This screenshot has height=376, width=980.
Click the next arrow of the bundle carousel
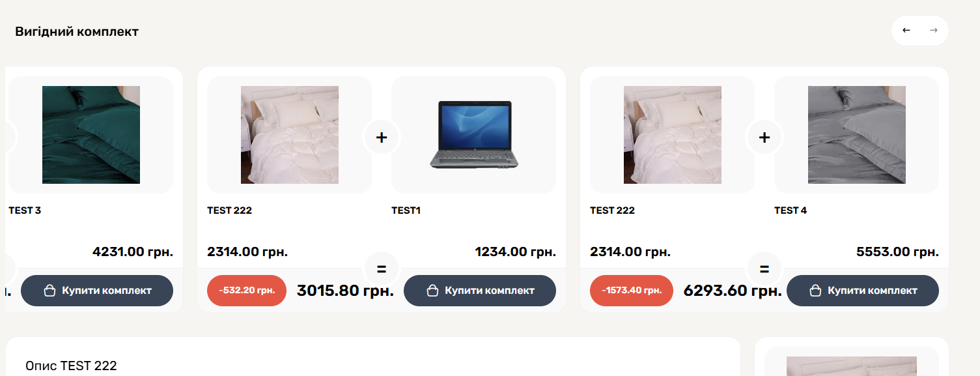tap(934, 31)
